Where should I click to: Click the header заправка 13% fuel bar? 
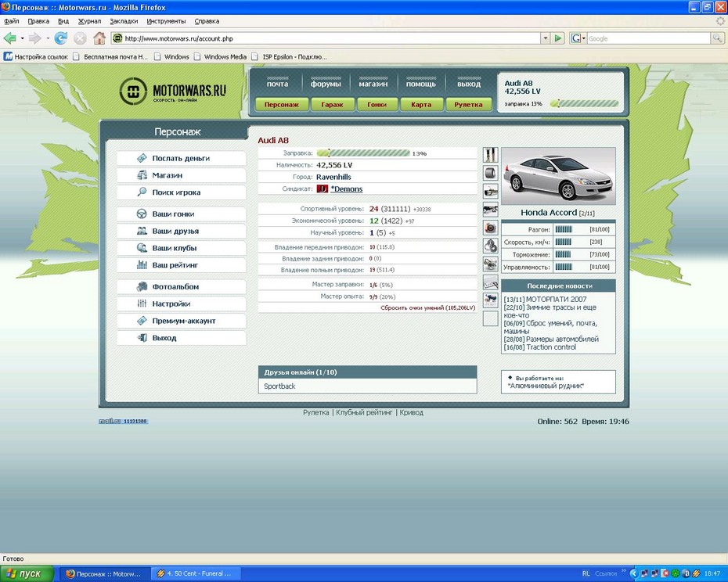tap(585, 103)
